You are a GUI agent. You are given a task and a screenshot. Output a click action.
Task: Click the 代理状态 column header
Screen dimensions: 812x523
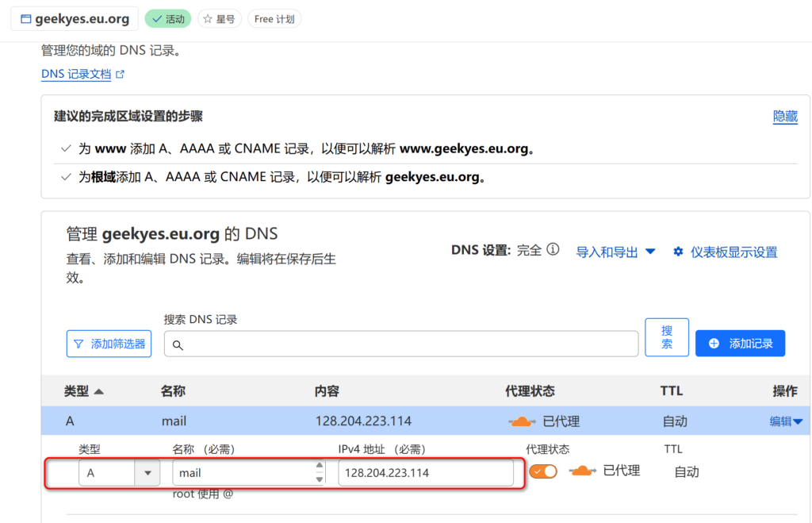click(x=530, y=391)
